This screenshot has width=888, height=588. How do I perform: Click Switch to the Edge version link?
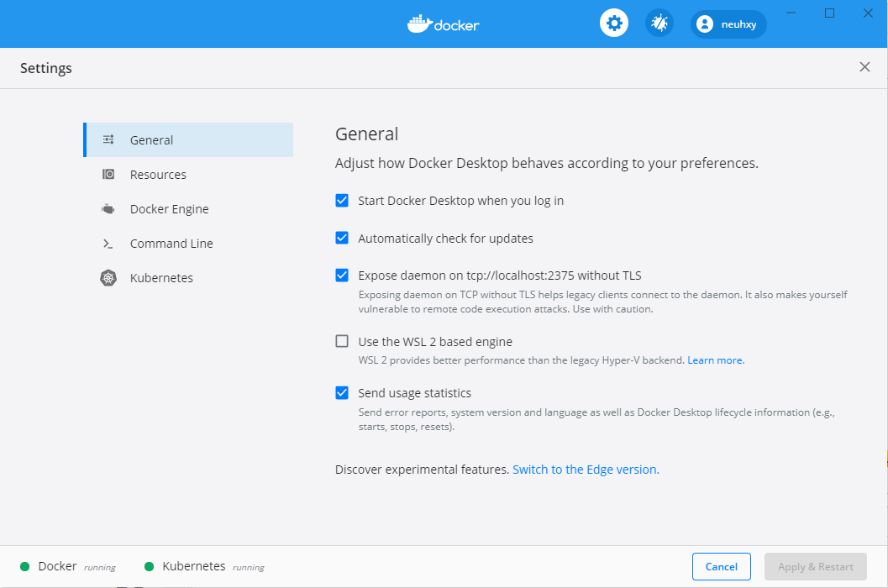(586, 470)
